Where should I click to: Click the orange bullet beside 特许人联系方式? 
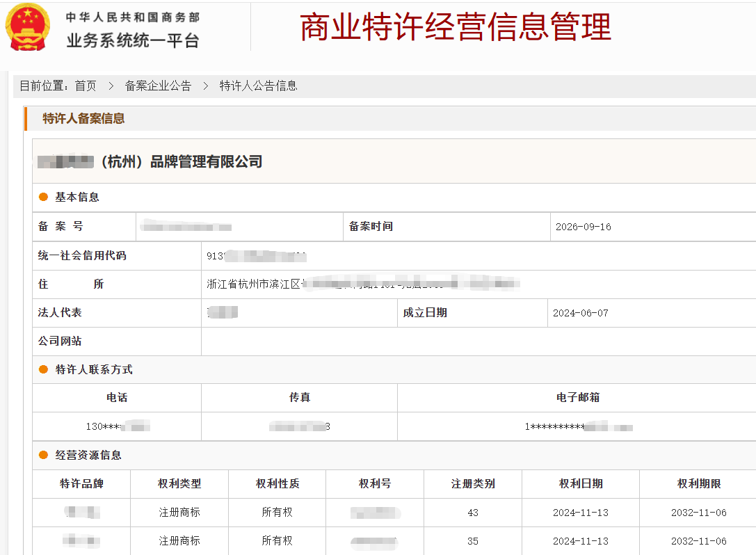[43, 369]
